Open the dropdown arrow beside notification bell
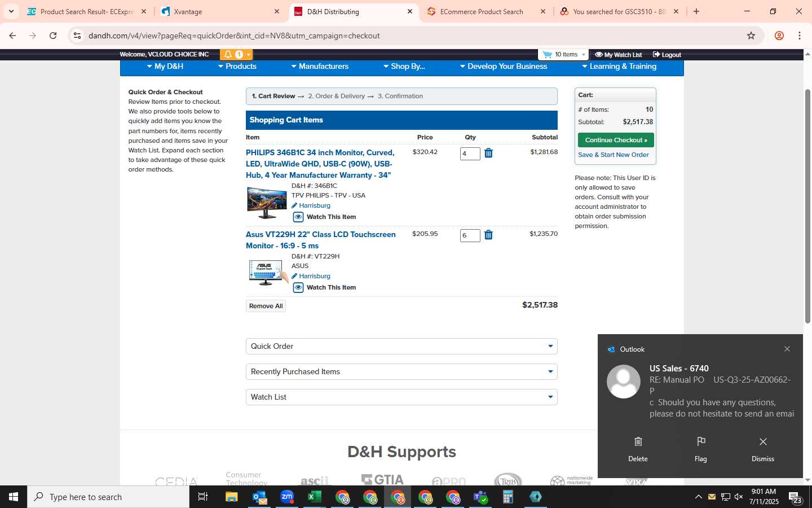Image resolution: width=812 pixels, height=508 pixels. (249, 55)
